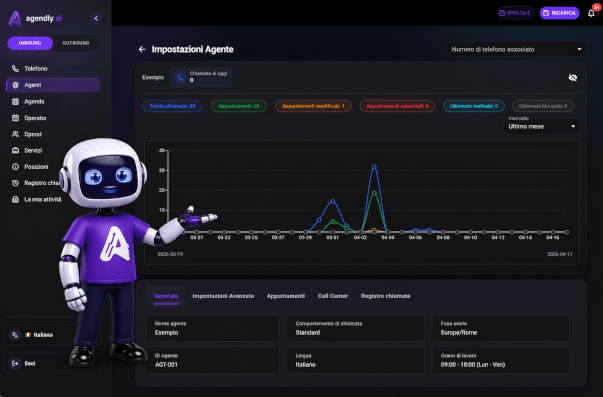
Task: Toggle the Chiamate inoltrate chip
Action: [474, 106]
